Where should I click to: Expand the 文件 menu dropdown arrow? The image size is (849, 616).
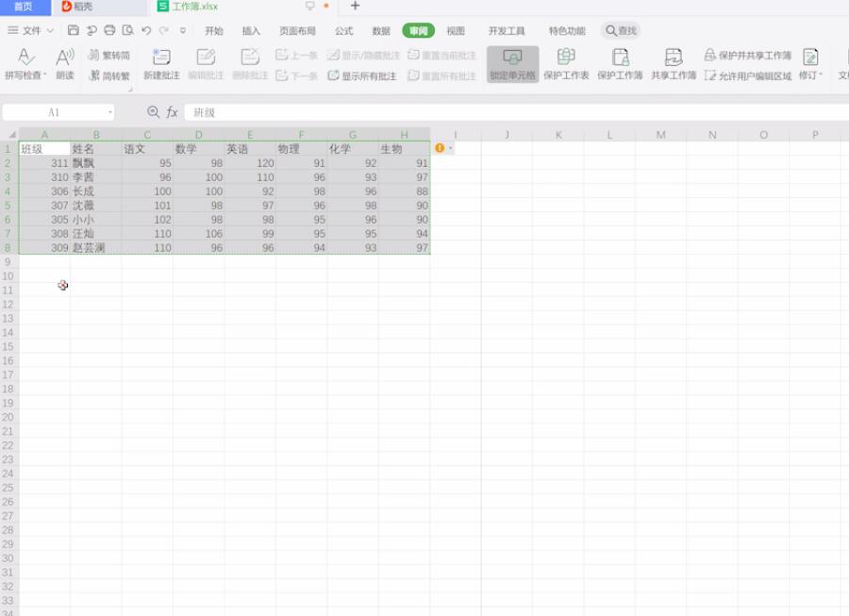50,31
